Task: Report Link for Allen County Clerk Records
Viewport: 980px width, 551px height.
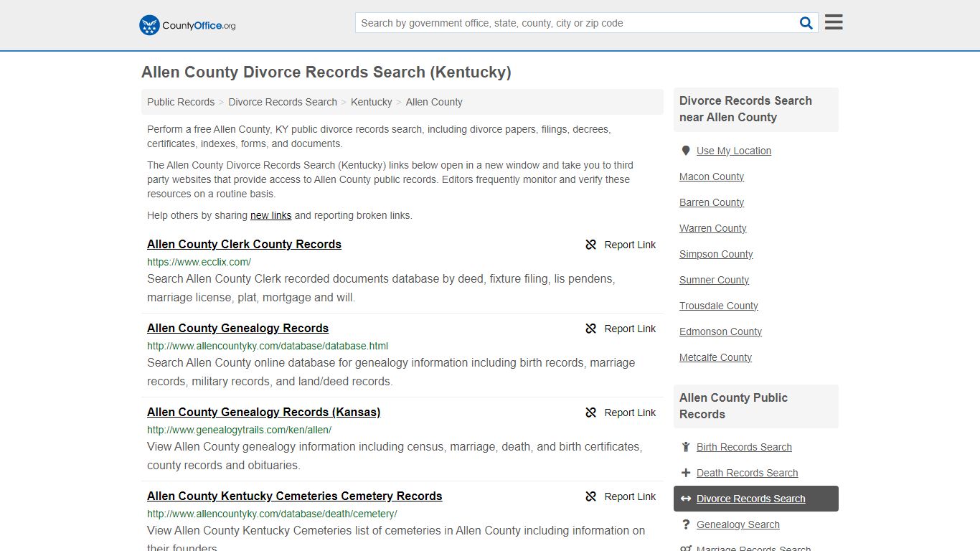Action: [x=630, y=245]
